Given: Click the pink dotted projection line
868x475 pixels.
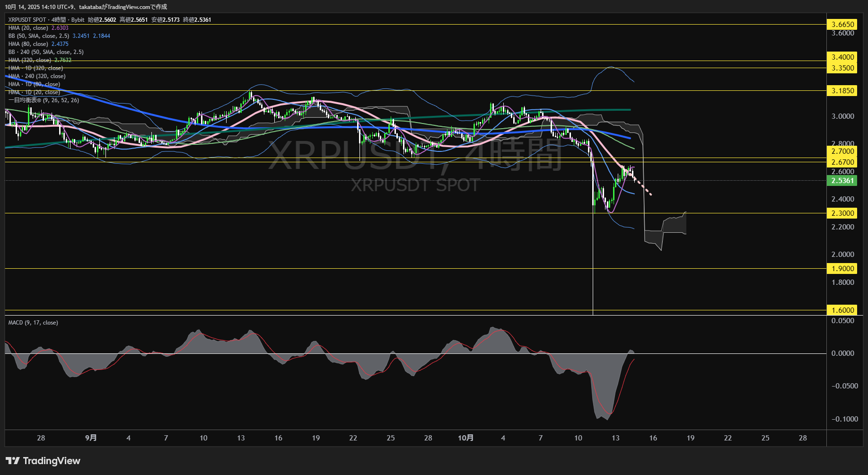Looking at the screenshot, I should coord(643,186).
